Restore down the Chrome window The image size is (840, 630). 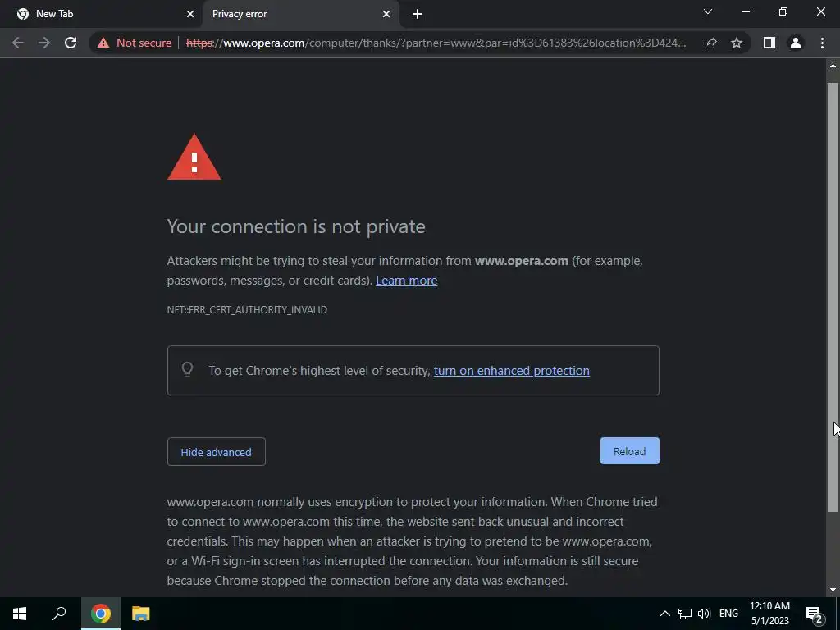783,11
